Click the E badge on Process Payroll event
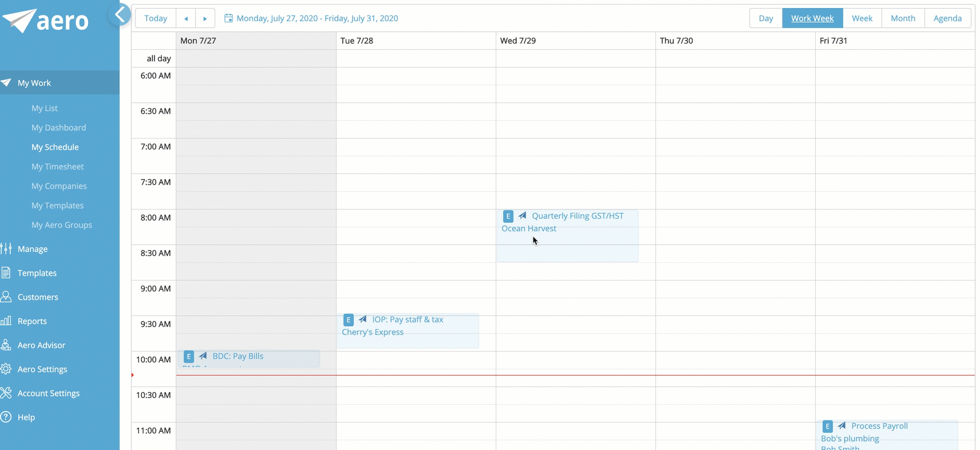 827,427
